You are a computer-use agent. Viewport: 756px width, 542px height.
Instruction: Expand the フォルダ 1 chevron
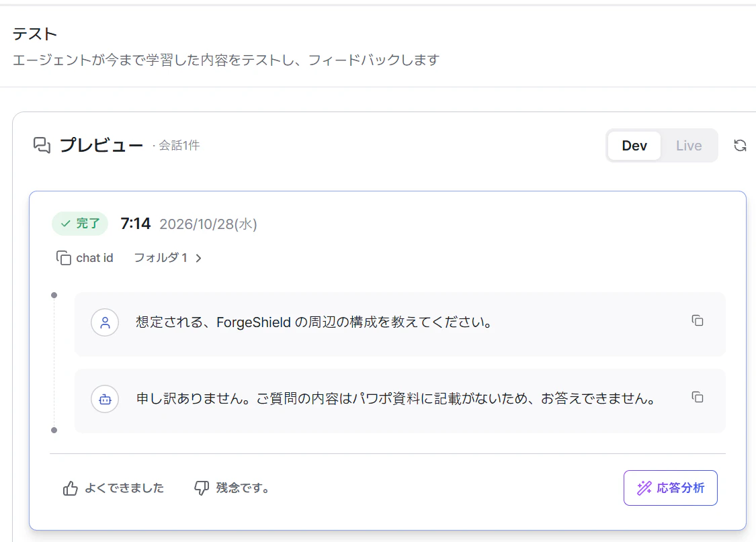[x=199, y=258]
